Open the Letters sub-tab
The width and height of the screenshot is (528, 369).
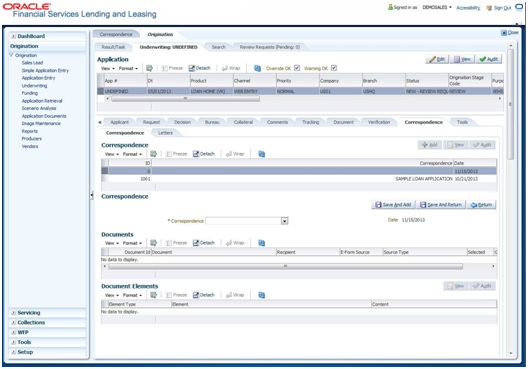coord(165,133)
